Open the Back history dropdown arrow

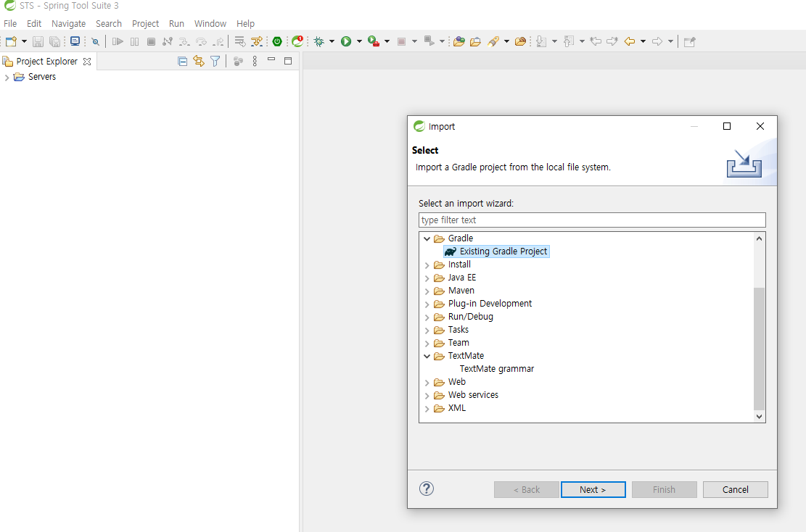[x=643, y=41]
